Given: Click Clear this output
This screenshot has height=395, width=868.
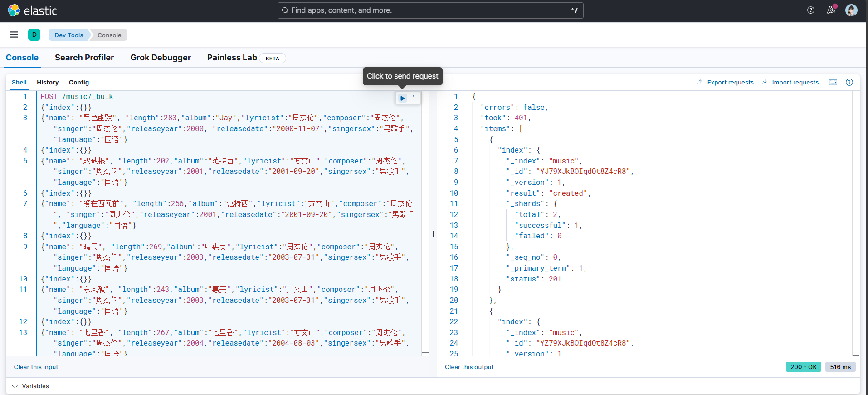Looking at the screenshot, I should [469, 367].
